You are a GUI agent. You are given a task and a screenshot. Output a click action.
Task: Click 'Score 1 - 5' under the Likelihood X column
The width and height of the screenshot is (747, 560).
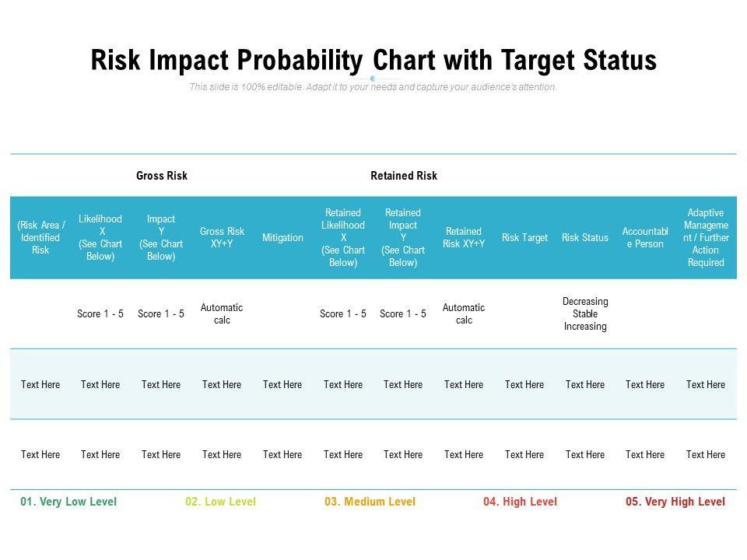[100, 314]
